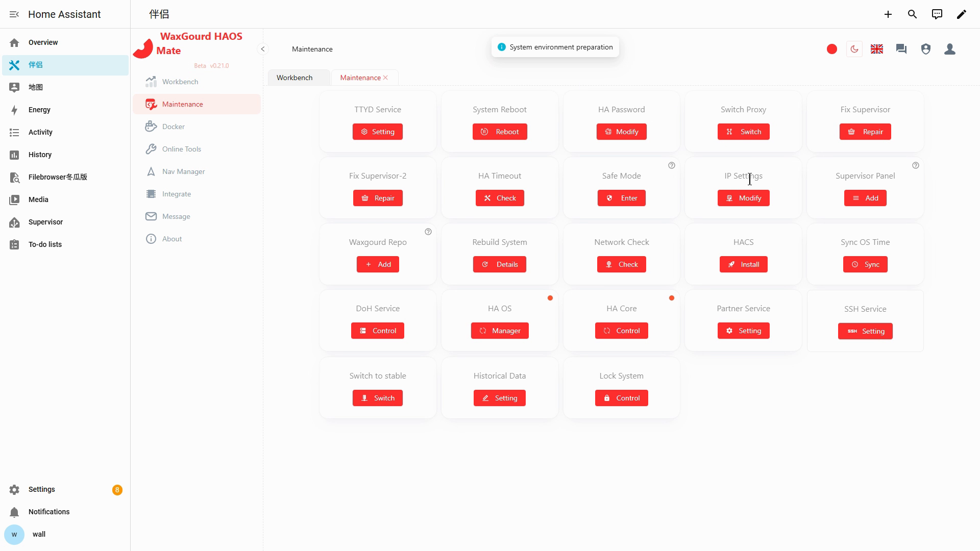980x551 pixels.
Task: Open the wall user profile avatar
Action: click(x=14, y=534)
